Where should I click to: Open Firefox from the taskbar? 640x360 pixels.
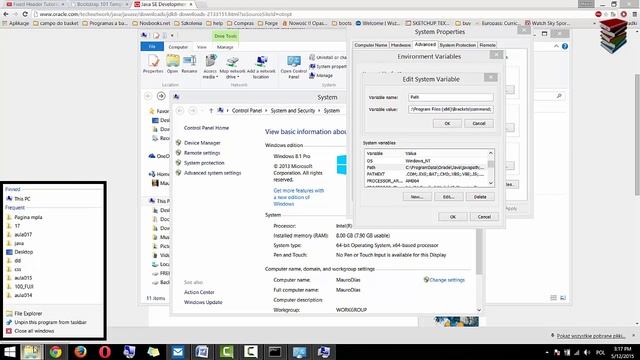80,351
